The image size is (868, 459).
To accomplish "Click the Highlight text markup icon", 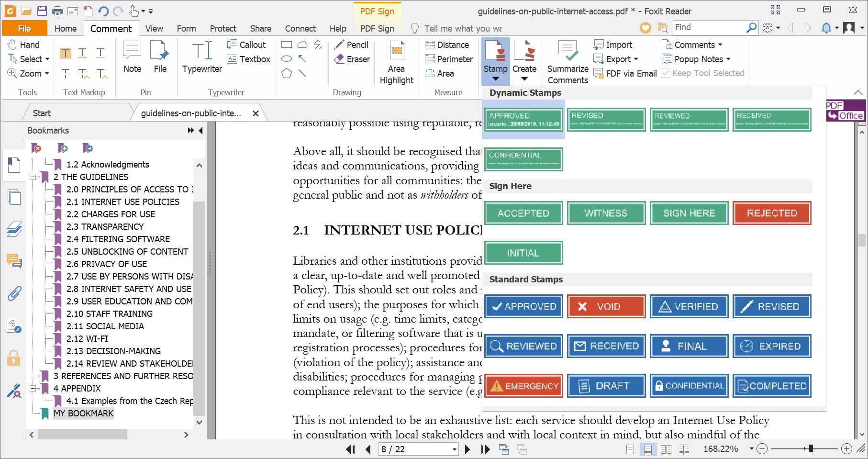I will (66, 53).
